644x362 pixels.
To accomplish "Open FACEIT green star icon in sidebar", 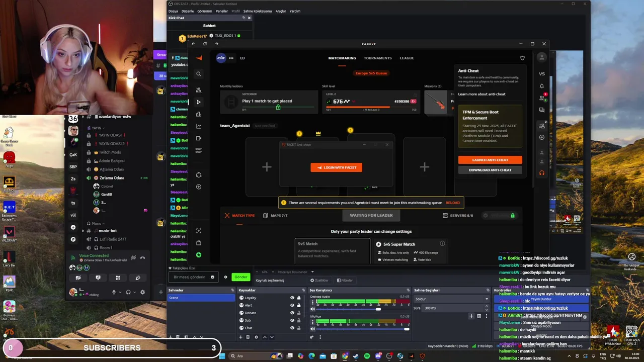I will pyautogui.click(x=199, y=255).
